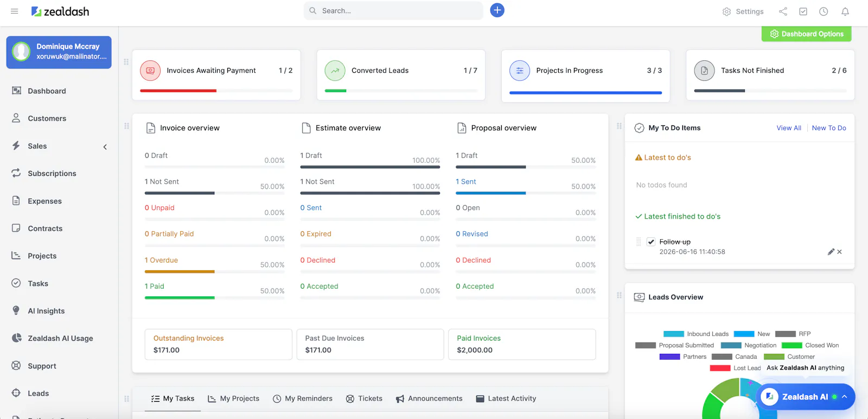Open the to-do checkmark icon in header

coord(803,11)
